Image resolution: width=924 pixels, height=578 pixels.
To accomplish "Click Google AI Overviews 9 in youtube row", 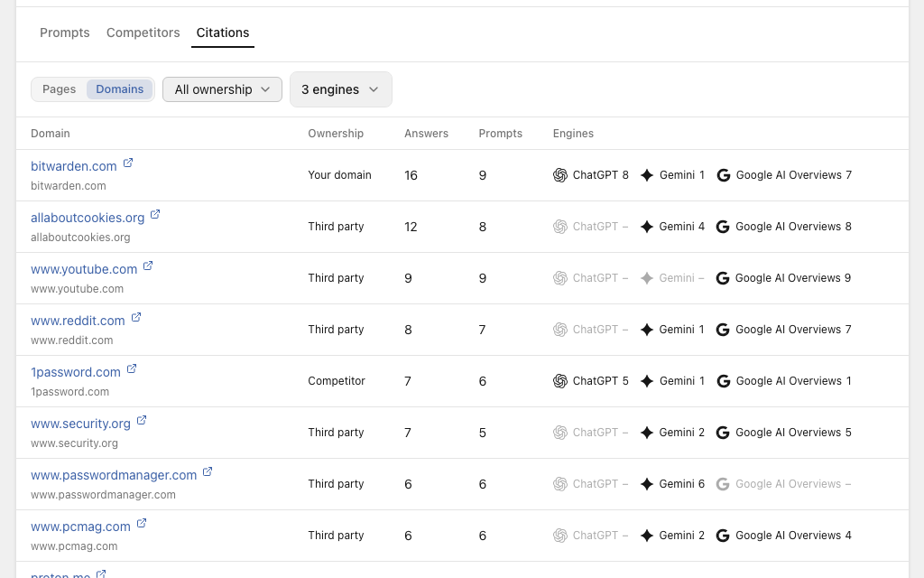I will [783, 278].
